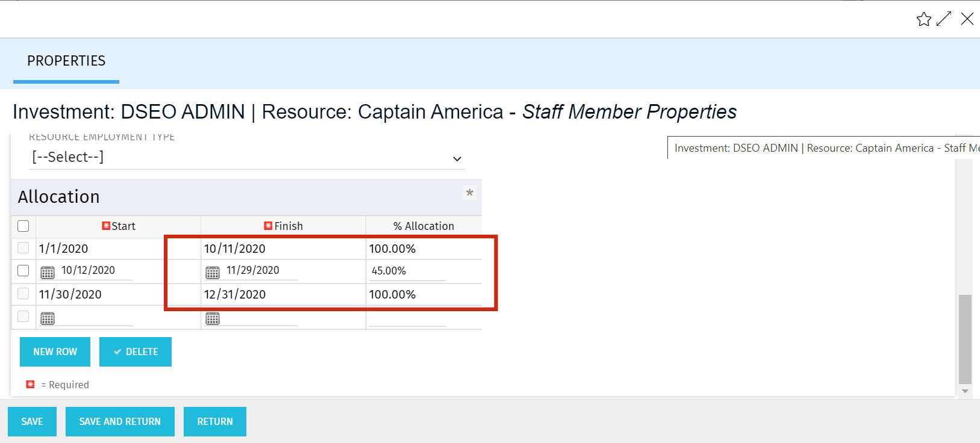
Task: Click the empty Finish date field in the last row
Action: coord(261,318)
